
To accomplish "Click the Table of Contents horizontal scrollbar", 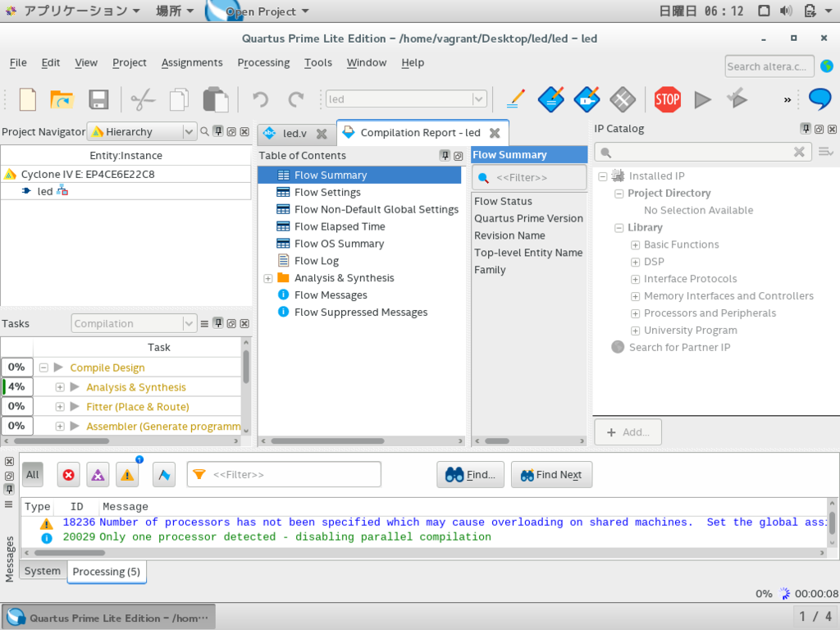I will point(327,441).
